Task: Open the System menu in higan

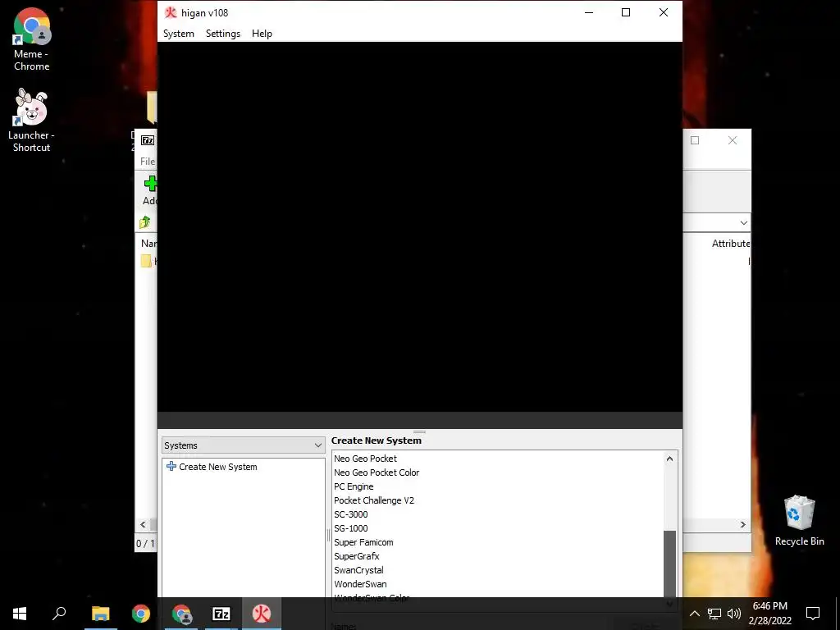Action: click(178, 33)
